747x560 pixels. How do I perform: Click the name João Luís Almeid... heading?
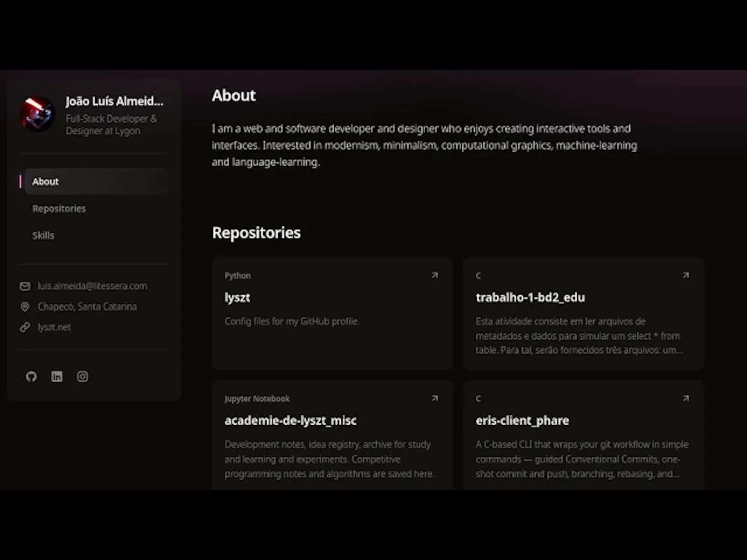(x=114, y=101)
